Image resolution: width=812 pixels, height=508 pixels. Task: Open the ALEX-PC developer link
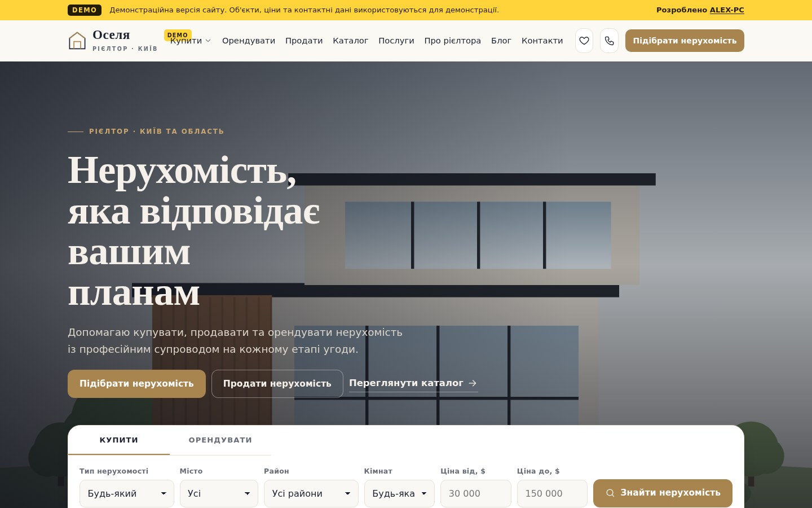pyautogui.click(x=727, y=10)
